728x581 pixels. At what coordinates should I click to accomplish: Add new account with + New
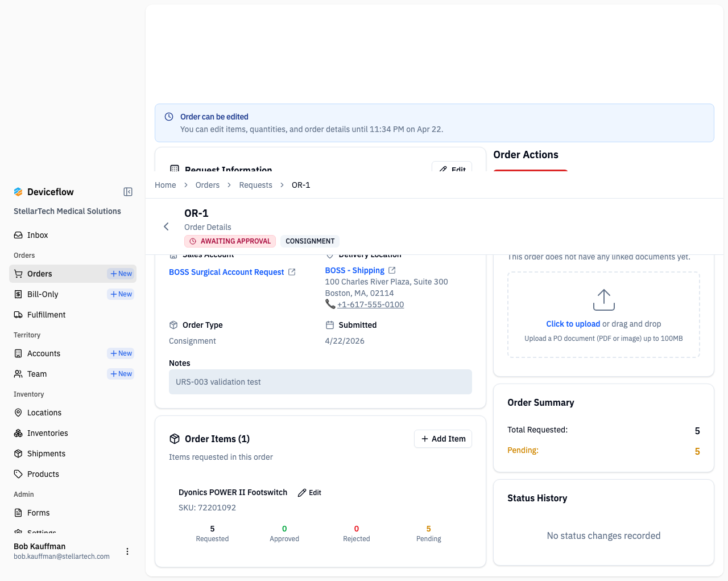point(121,353)
